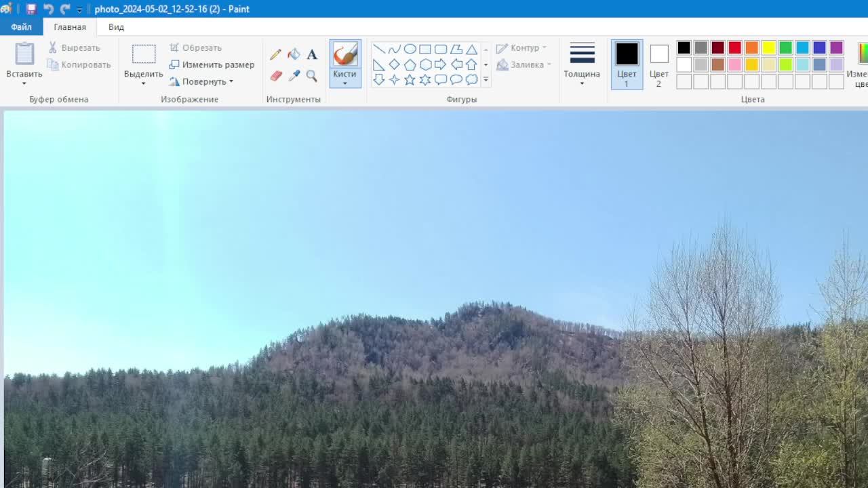Click the Копировать copy button

(79, 64)
